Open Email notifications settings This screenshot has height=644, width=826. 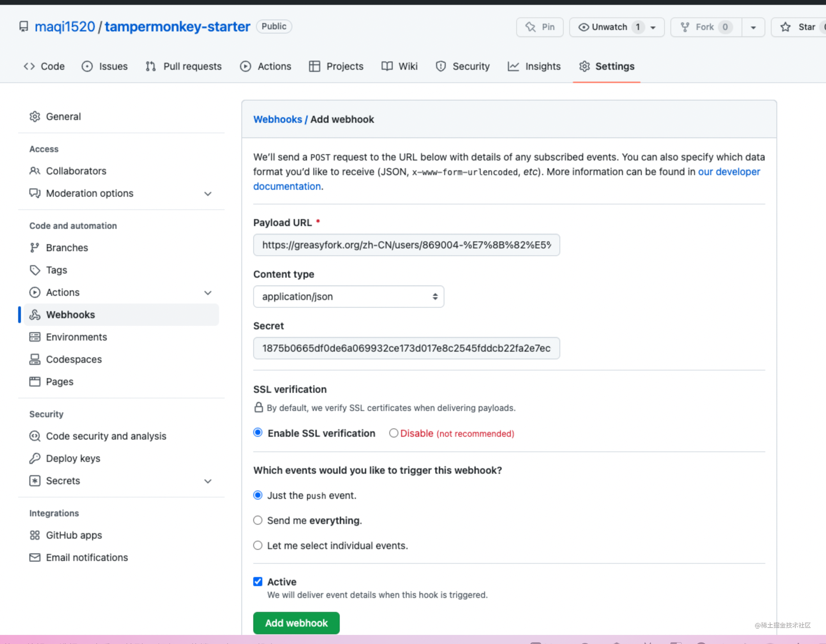click(x=121, y=557)
